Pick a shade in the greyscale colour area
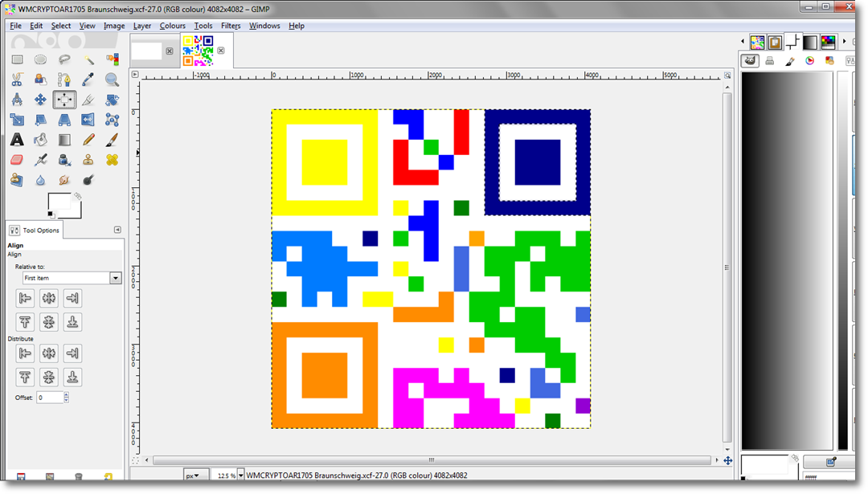This screenshot has width=868, height=494. point(787,260)
